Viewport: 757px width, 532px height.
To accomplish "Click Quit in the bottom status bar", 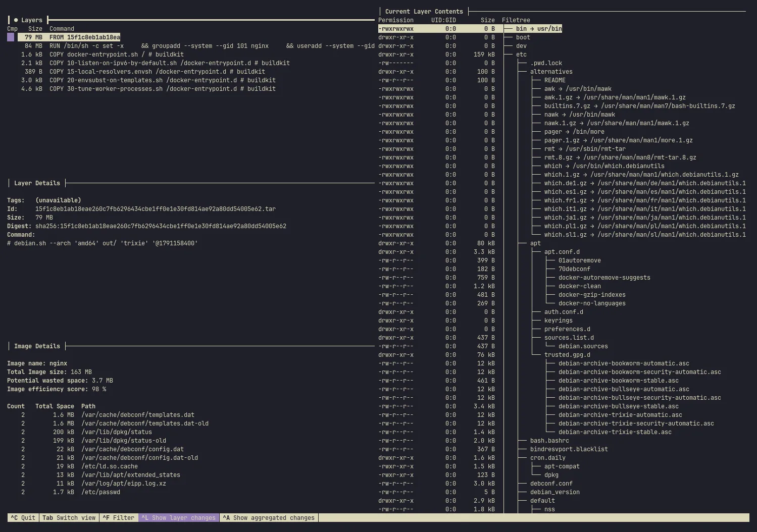I will pos(23,518).
